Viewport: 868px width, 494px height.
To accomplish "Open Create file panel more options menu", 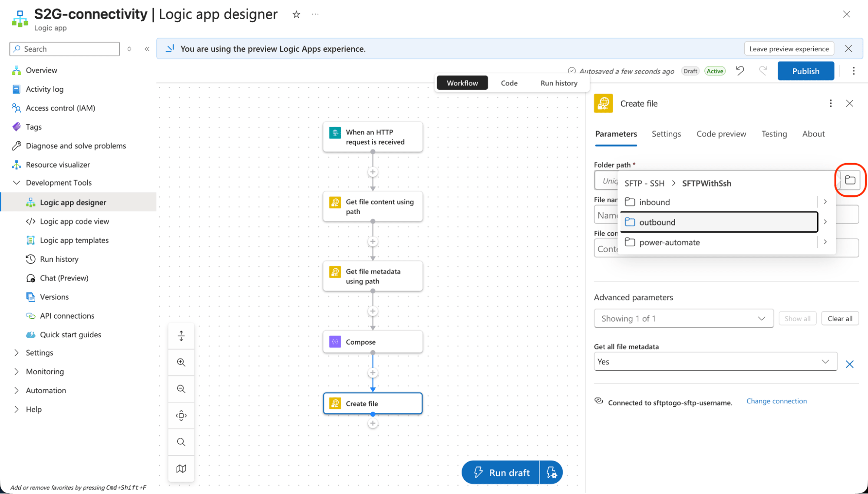I will 831,103.
